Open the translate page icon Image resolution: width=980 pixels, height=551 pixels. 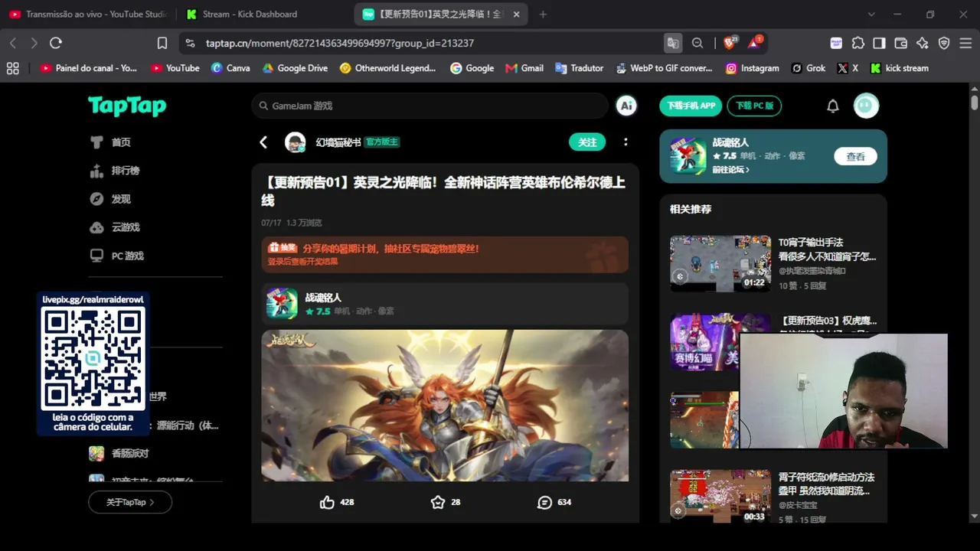[x=673, y=43]
